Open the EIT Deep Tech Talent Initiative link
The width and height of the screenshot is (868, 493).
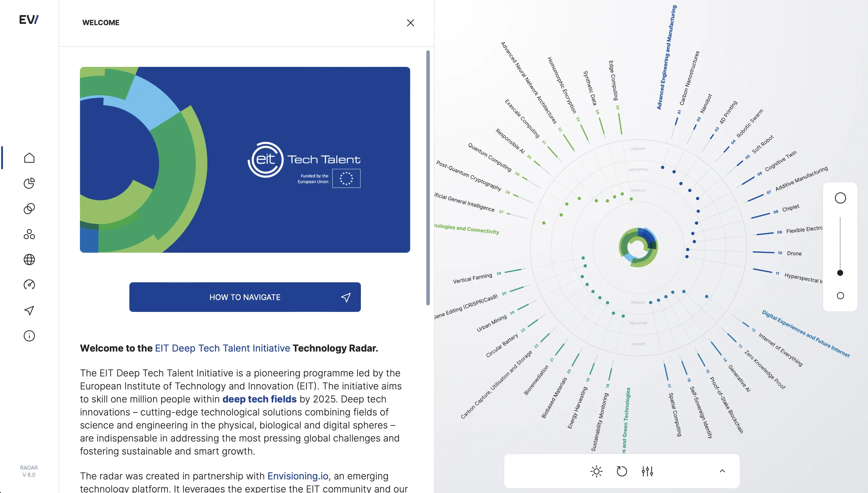[x=222, y=348]
